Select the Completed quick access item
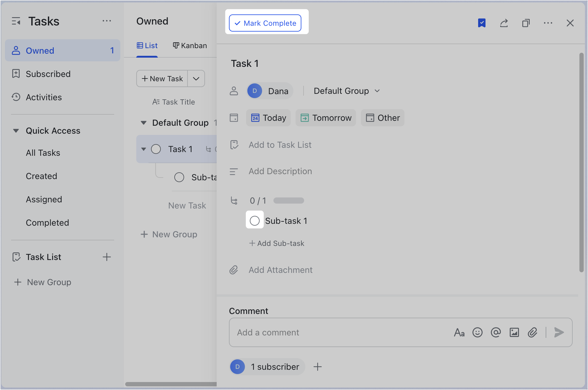Viewport: 588px width, 390px height. coord(48,223)
